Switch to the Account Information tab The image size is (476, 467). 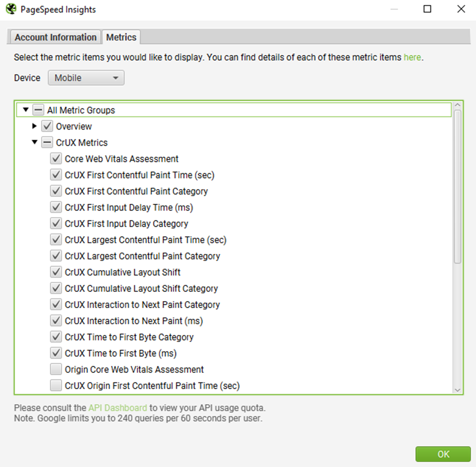coord(56,37)
